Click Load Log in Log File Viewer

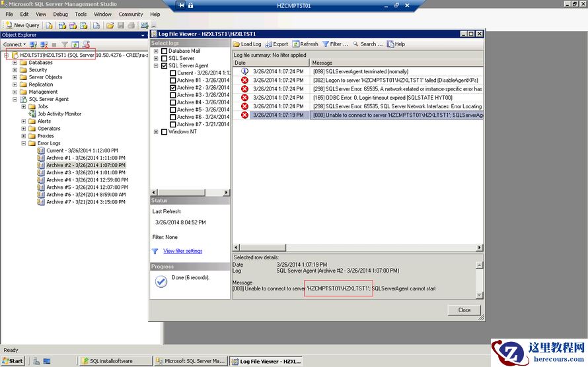(247, 44)
